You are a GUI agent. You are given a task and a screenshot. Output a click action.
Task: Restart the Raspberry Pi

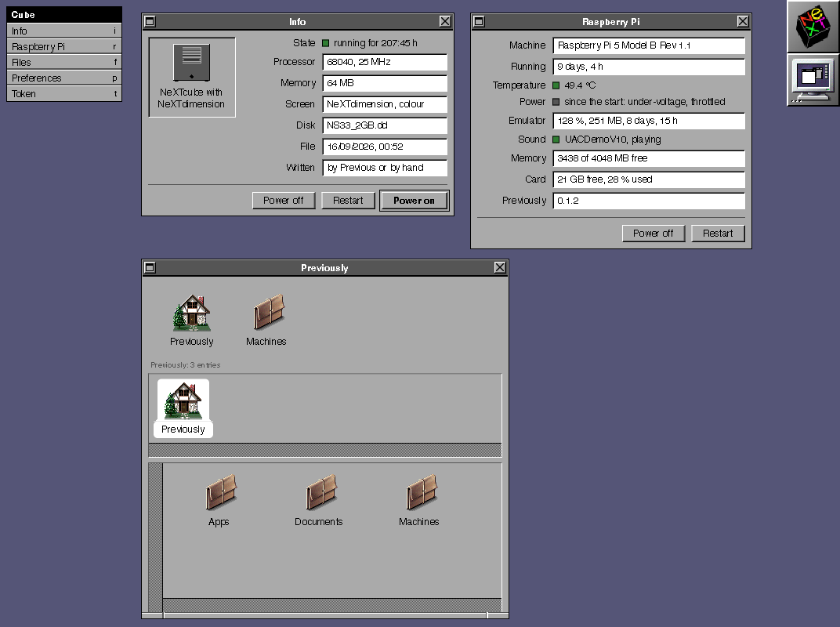718,233
